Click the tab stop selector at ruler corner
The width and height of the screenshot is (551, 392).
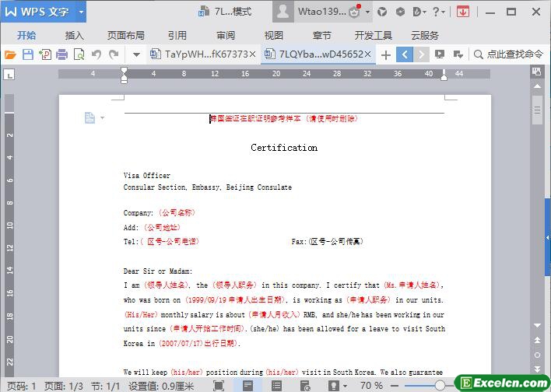click(x=9, y=75)
